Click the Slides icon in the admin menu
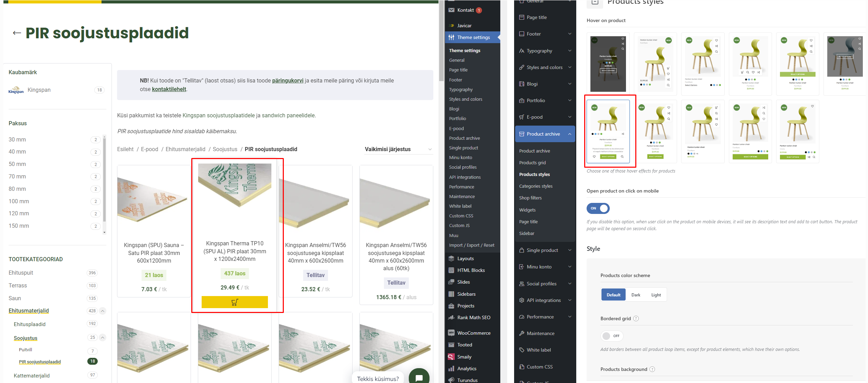 [x=451, y=282]
